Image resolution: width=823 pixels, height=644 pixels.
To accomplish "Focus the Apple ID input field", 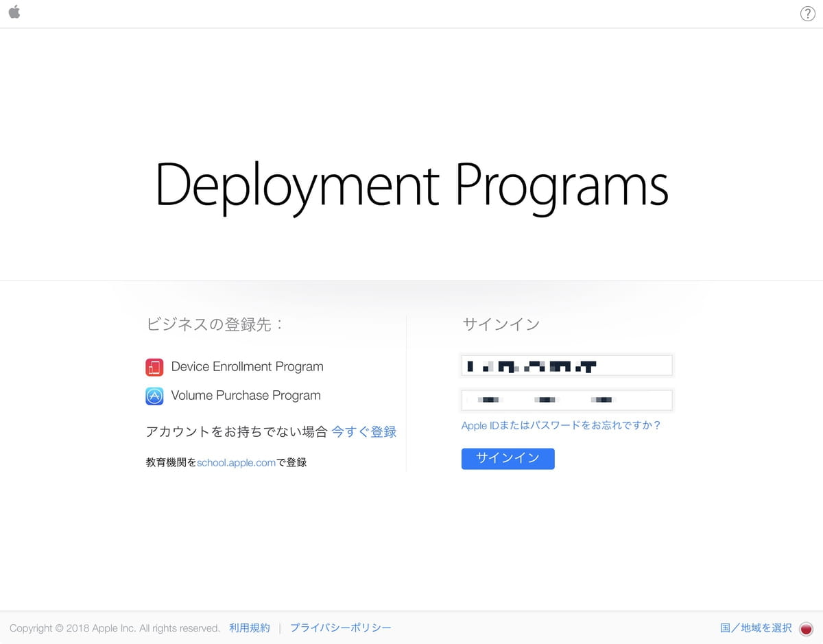I will coord(567,366).
